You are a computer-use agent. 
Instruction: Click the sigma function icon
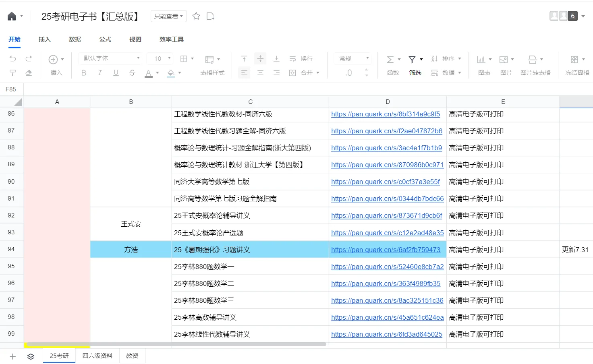tap(390, 60)
